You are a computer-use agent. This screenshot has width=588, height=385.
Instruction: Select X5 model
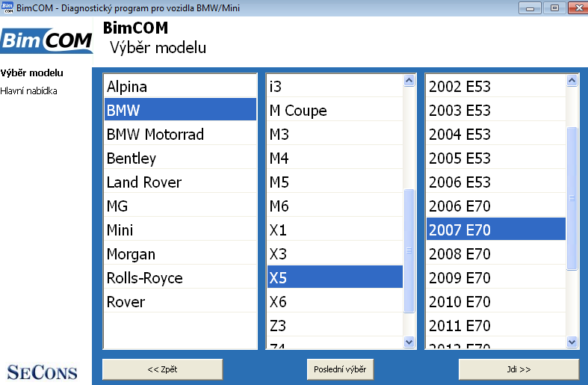pyautogui.click(x=335, y=277)
